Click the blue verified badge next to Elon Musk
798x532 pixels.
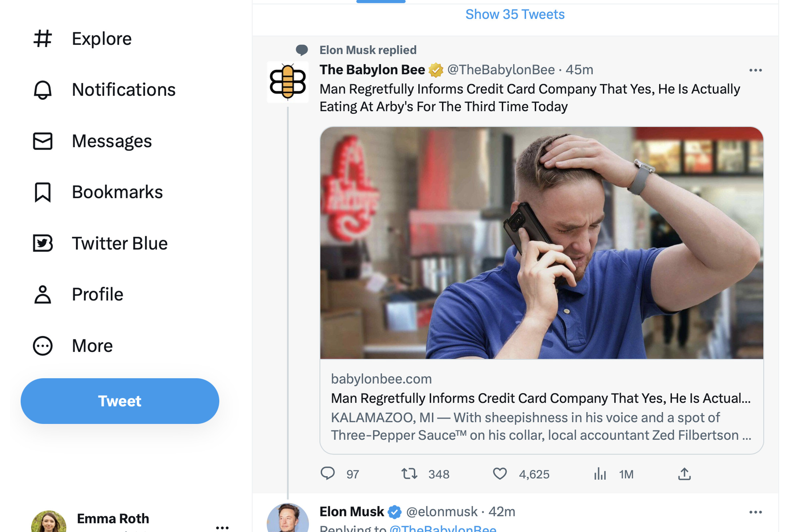coord(395,511)
